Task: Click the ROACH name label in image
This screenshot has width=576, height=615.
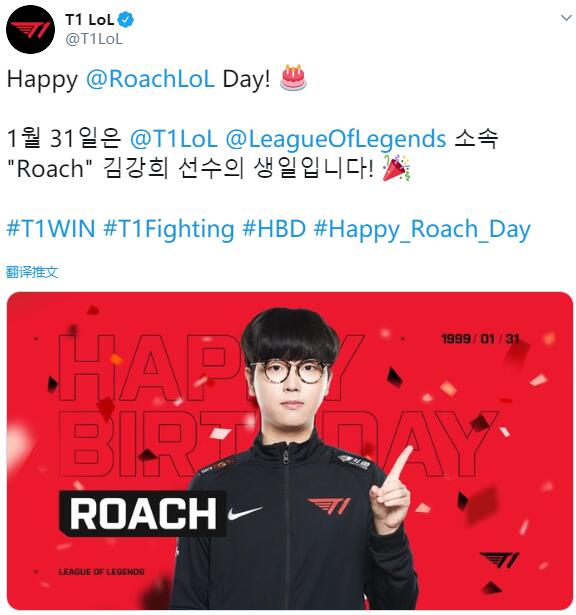Action: [x=143, y=513]
